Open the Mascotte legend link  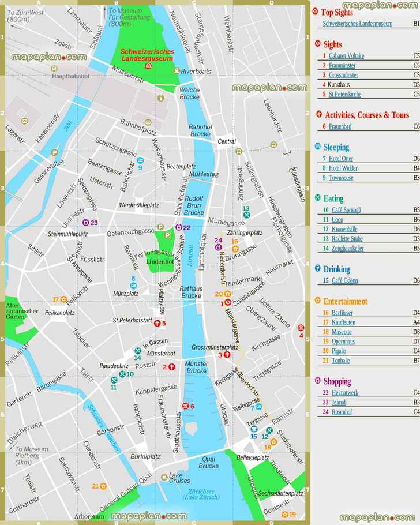point(342,332)
